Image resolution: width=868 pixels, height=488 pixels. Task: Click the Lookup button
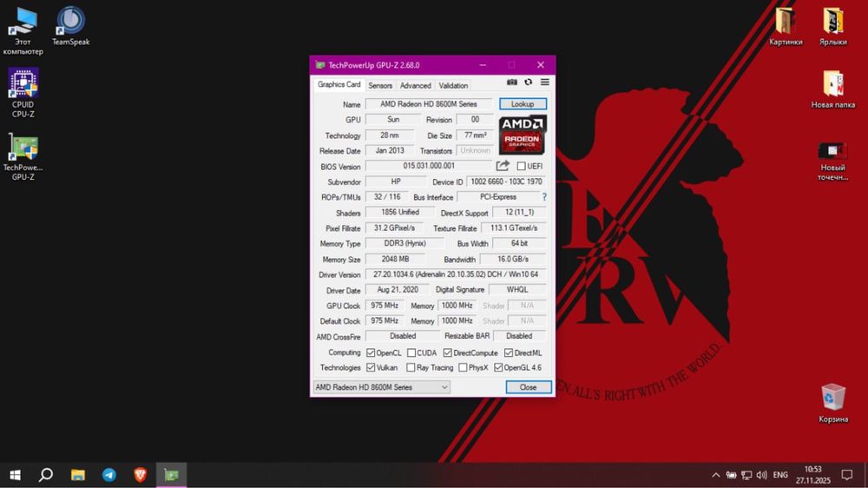point(523,104)
